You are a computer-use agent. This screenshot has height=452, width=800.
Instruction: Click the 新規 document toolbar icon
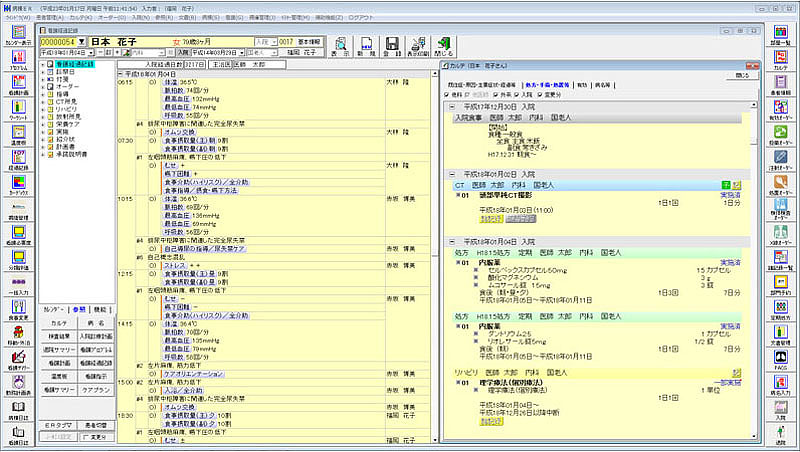tap(366, 46)
